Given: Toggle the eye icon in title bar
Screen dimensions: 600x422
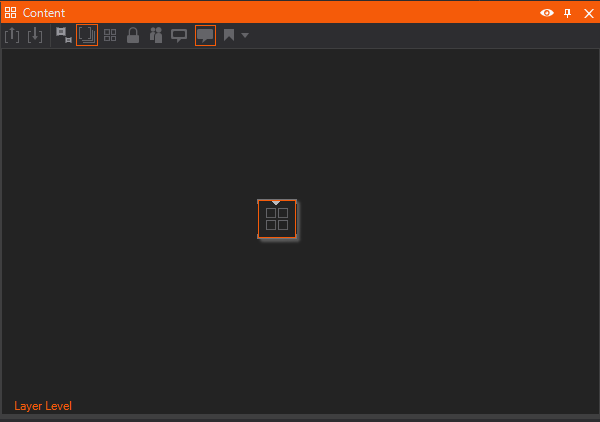Looking at the screenshot, I should click(547, 13).
